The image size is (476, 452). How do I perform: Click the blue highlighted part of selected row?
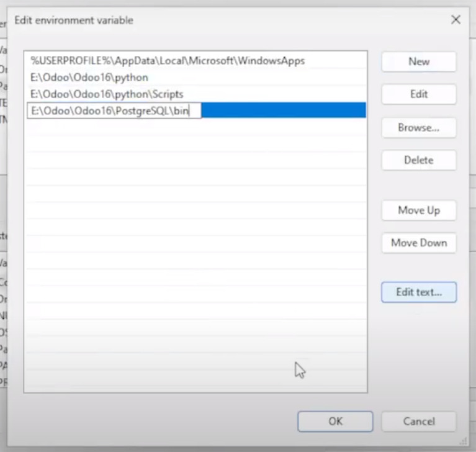point(283,111)
